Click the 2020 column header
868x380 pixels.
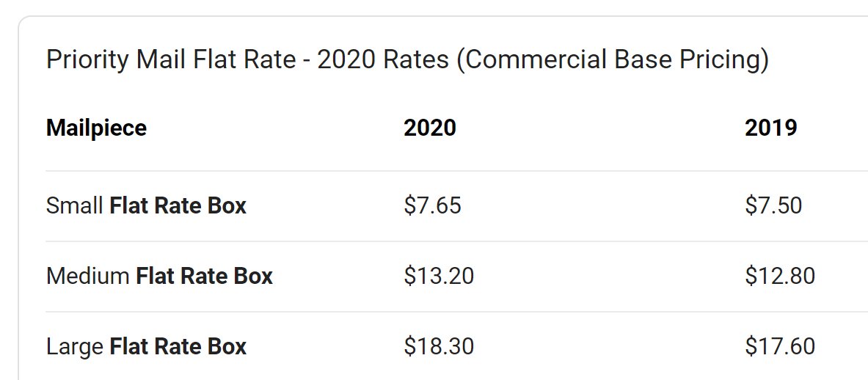click(x=430, y=128)
